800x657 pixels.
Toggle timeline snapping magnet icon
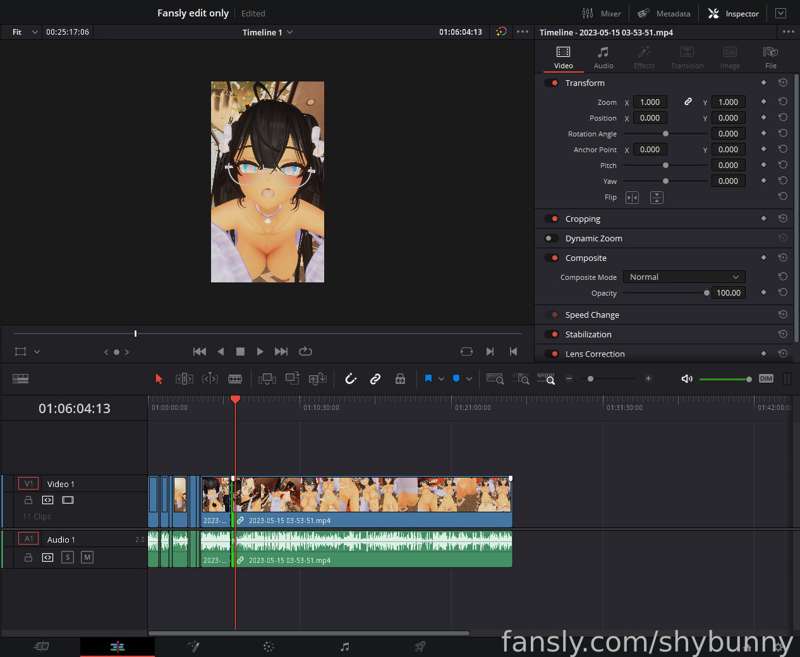coord(350,379)
